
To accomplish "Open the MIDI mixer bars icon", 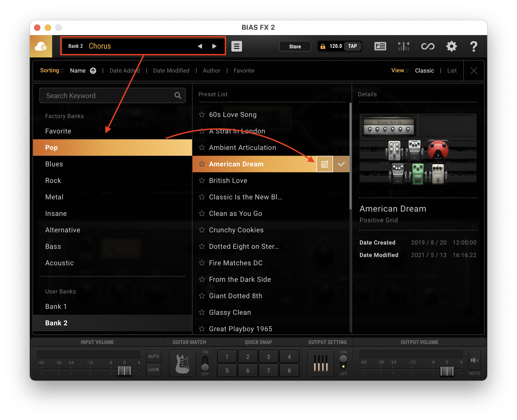I will [403, 46].
